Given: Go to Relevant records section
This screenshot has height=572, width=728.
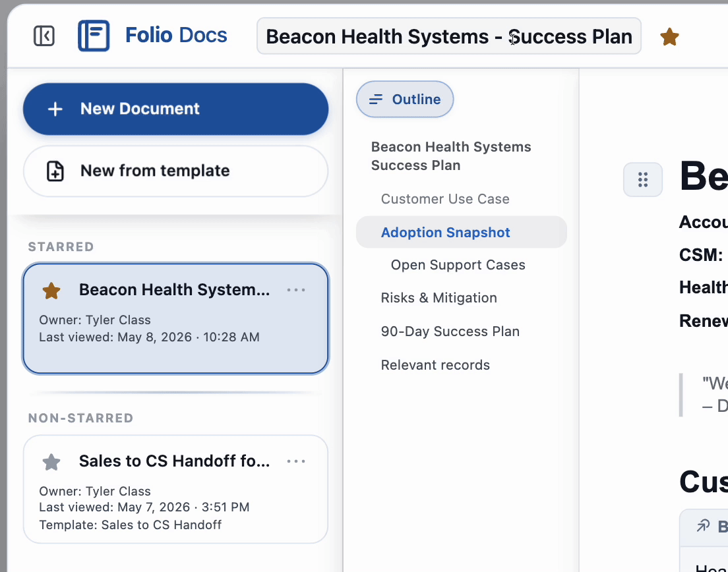Looking at the screenshot, I should click(x=435, y=365).
